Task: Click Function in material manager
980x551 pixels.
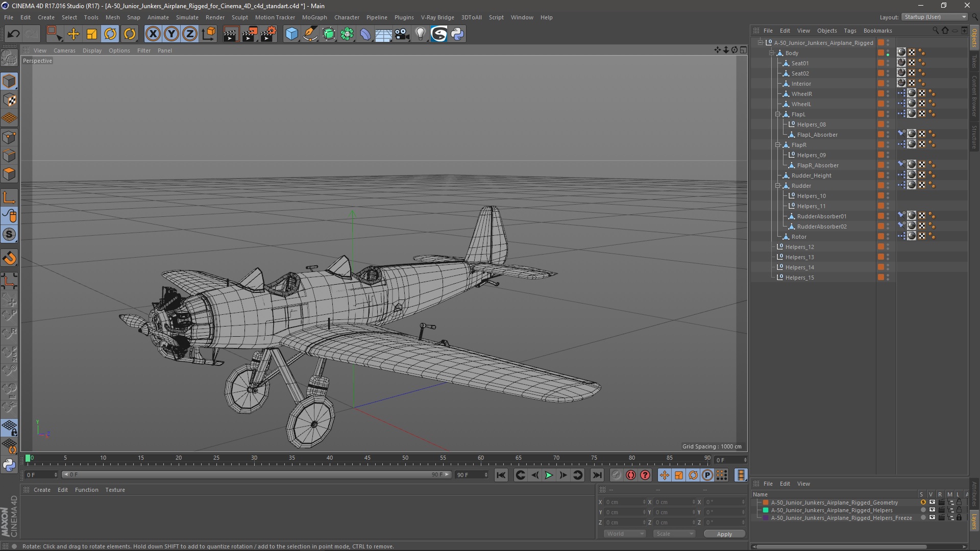Action: click(86, 490)
